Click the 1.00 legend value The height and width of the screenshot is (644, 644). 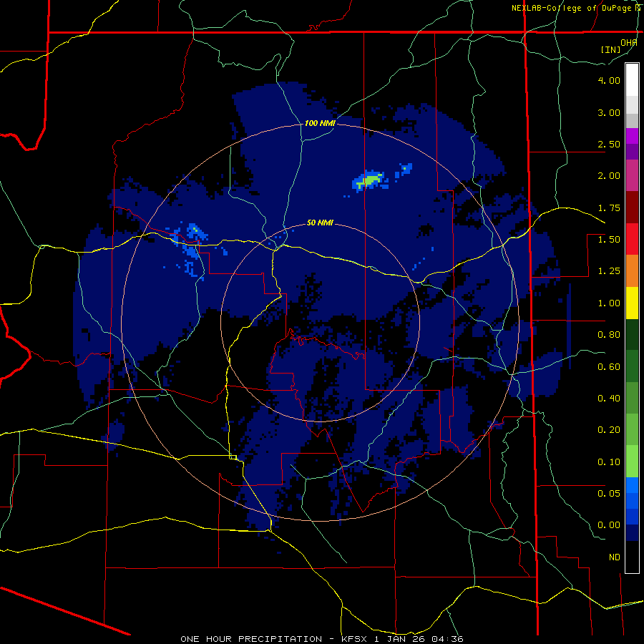coord(609,303)
